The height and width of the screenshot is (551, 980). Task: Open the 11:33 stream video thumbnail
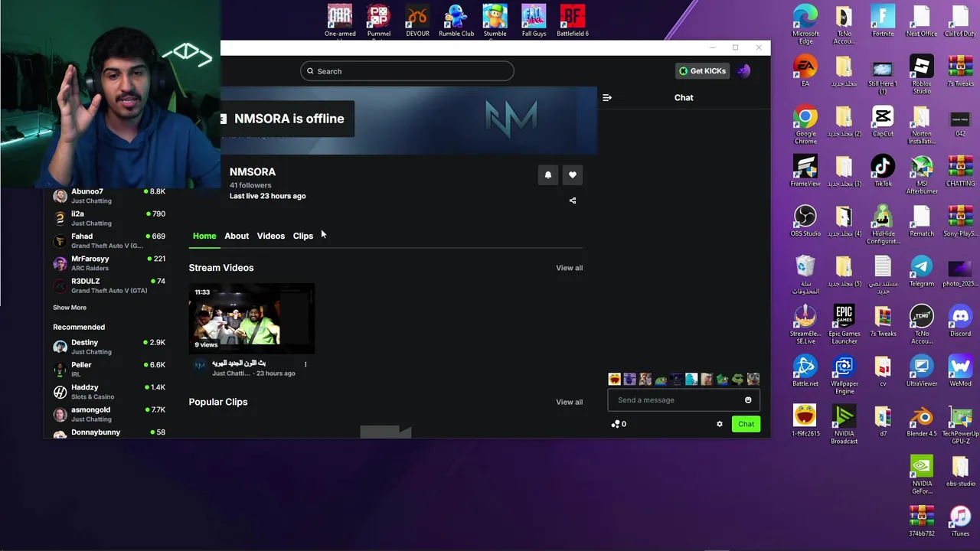pyautogui.click(x=252, y=318)
